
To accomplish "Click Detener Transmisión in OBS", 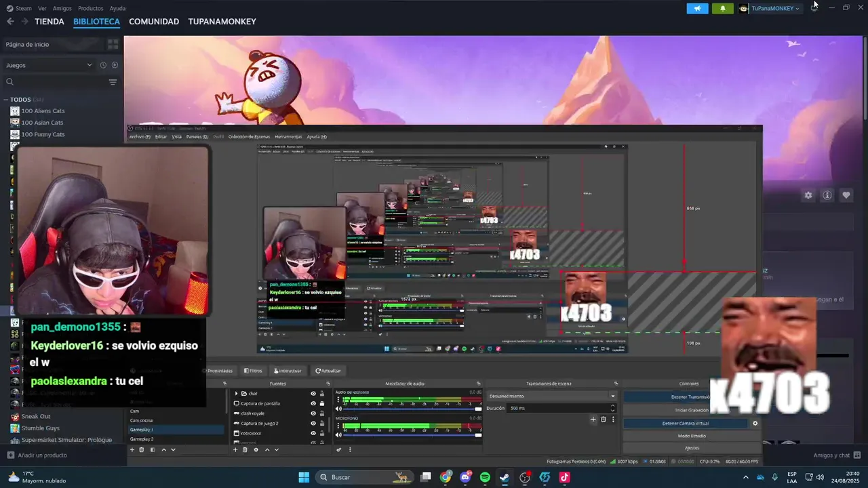I will [x=690, y=396].
